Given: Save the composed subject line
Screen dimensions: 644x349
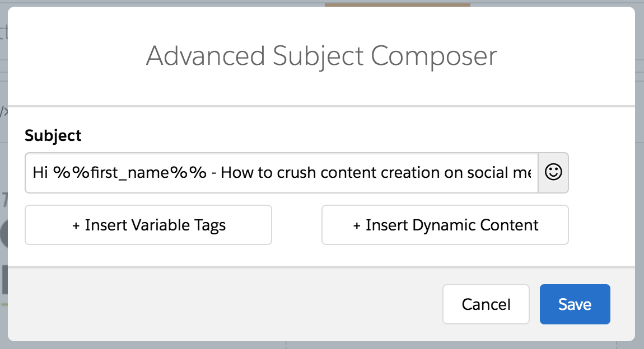Looking at the screenshot, I should [x=575, y=304].
